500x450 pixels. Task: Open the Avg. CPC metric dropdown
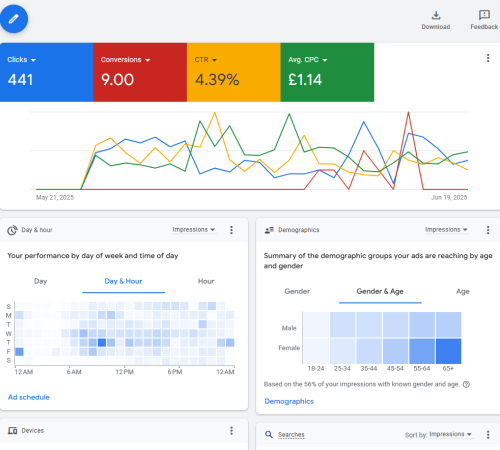tap(308, 60)
